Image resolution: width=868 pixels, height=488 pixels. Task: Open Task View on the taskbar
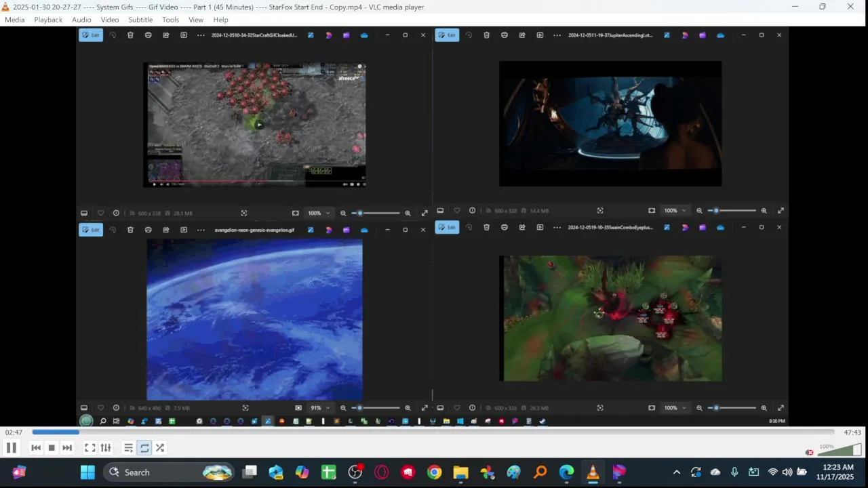point(250,472)
